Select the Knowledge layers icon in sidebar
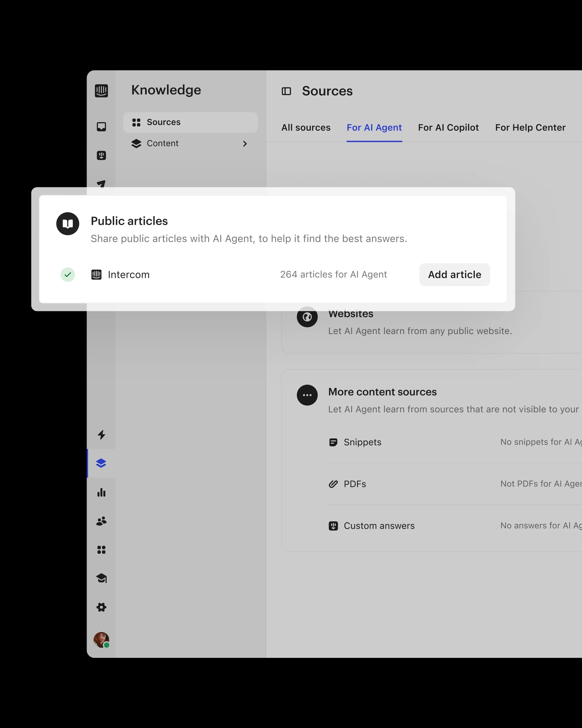Screen dimensions: 582x728 [101, 463]
